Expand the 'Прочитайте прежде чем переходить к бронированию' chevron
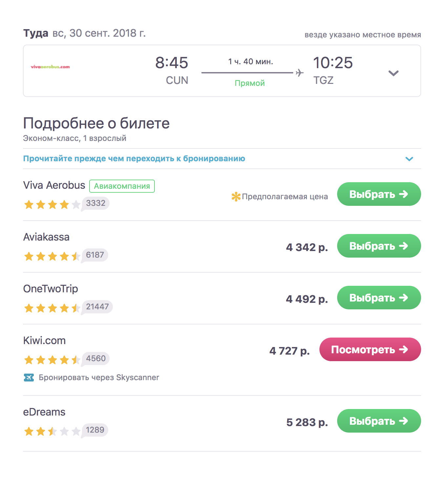The width and height of the screenshot is (448, 487). (409, 159)
